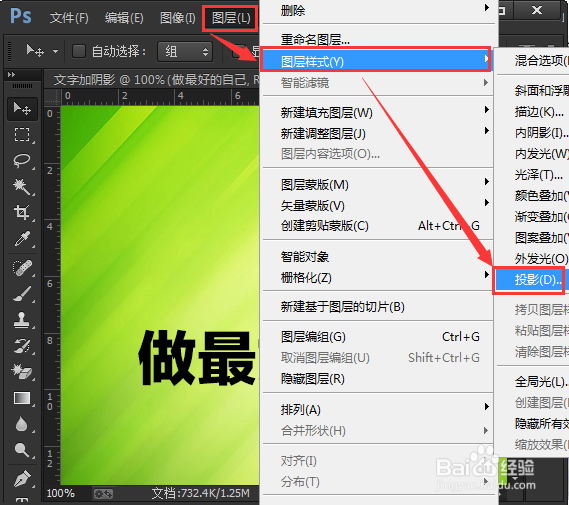Viewport: 569px width, 505px height.
Task: Choose 隐藏图层(R) entry
Action: (377, 379)
